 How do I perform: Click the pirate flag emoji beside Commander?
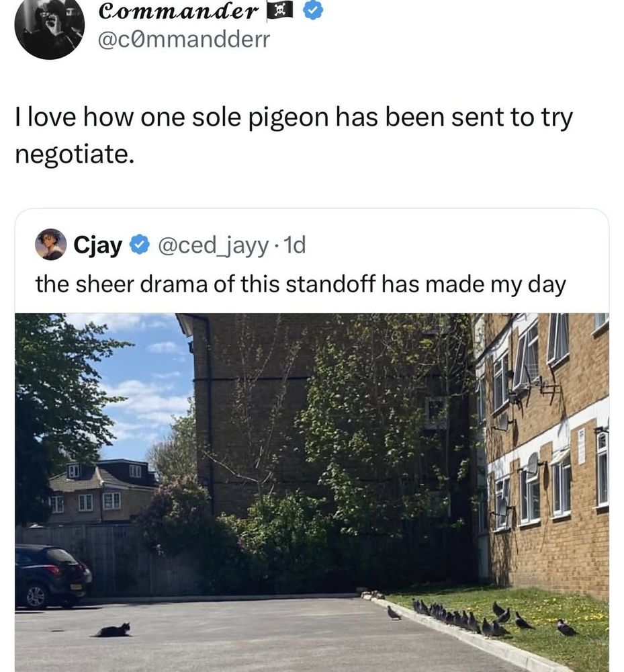(x=279, y=10)
